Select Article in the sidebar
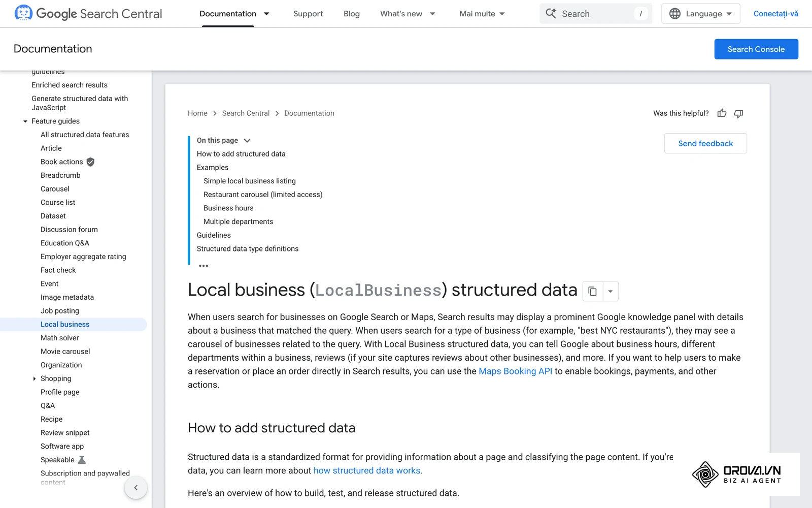Image resolution: width=812 pixels, height=508 pixels. point(51,148)
